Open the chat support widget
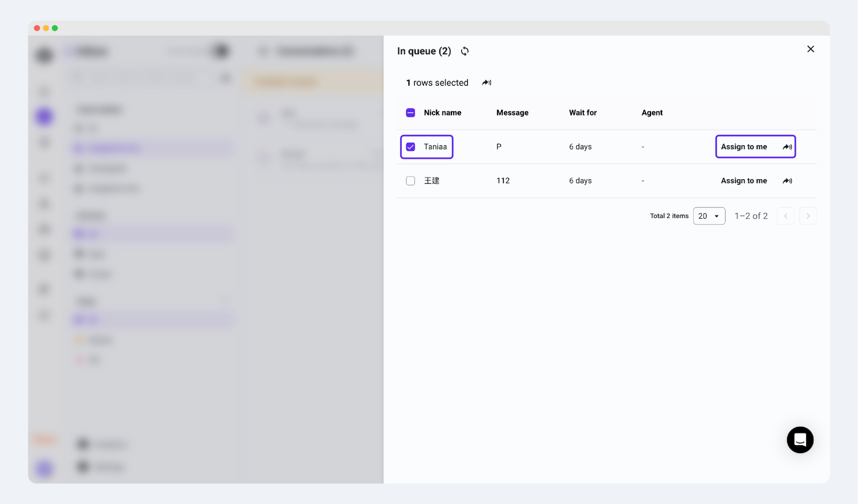Screen dimensions: 858x504 tap(800, 440)
